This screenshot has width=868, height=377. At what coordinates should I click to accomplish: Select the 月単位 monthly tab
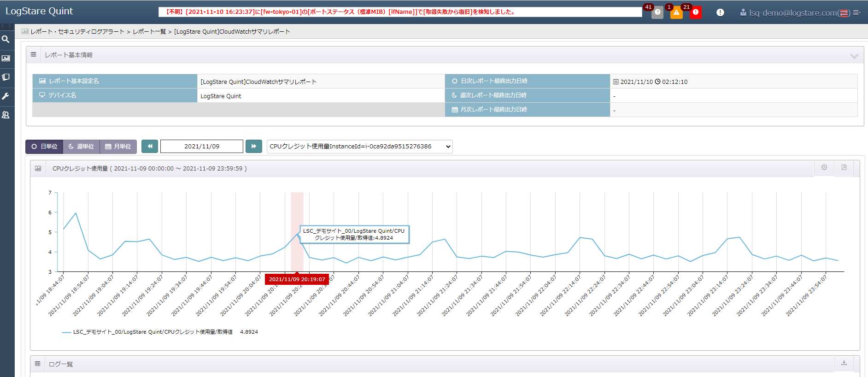[x=118, y=147]
